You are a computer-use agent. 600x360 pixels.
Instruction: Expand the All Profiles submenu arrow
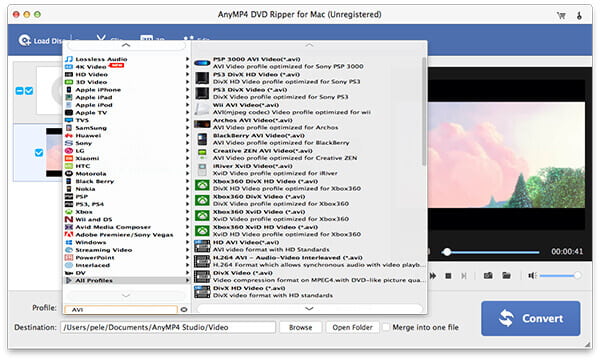pos(188,280)
